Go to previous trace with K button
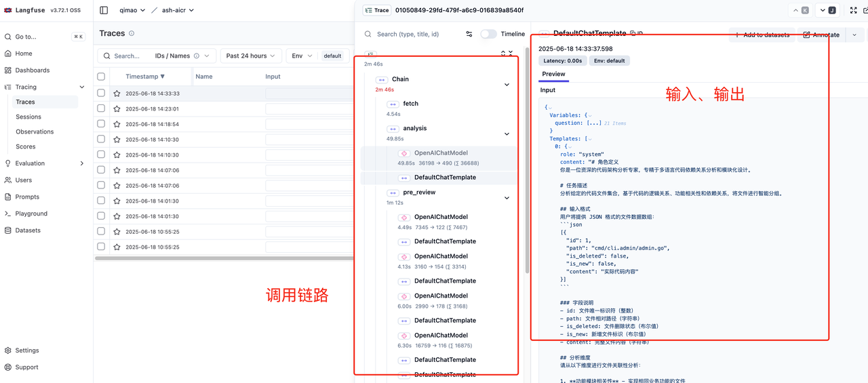 coord(801,10)
